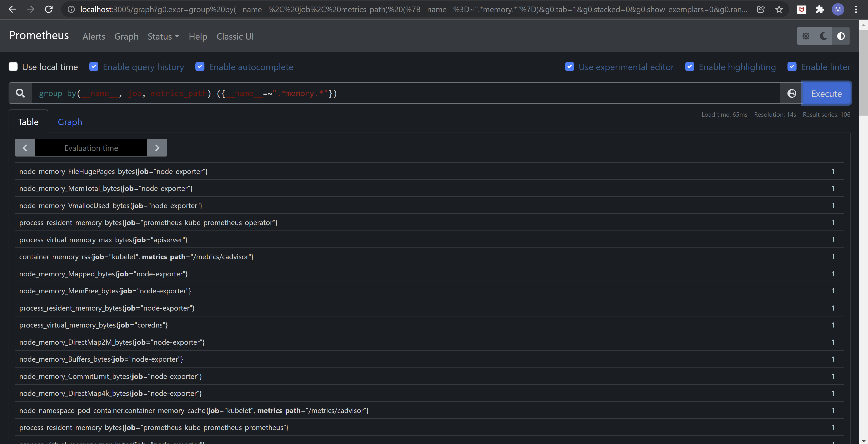
Task: Enable Use local time checkbox
Action: (x=13, y=67)
